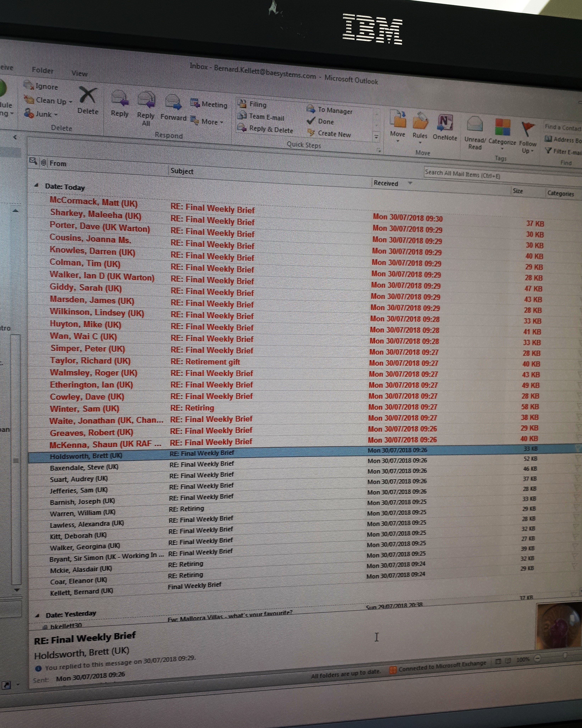
Task: Open email from Kitt, Deborah (UK)
Action: tap(78, 536)
